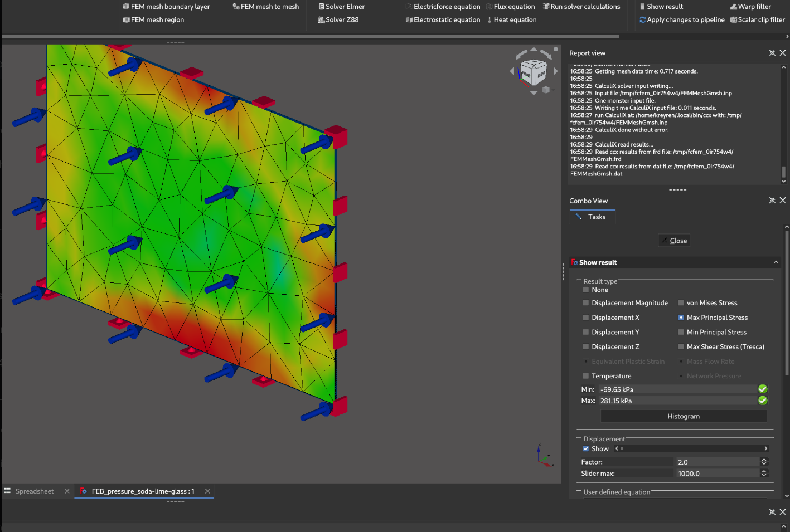The image size is (790, 532).
Task: Collapse the Show result section
Action: click(776, 262)
